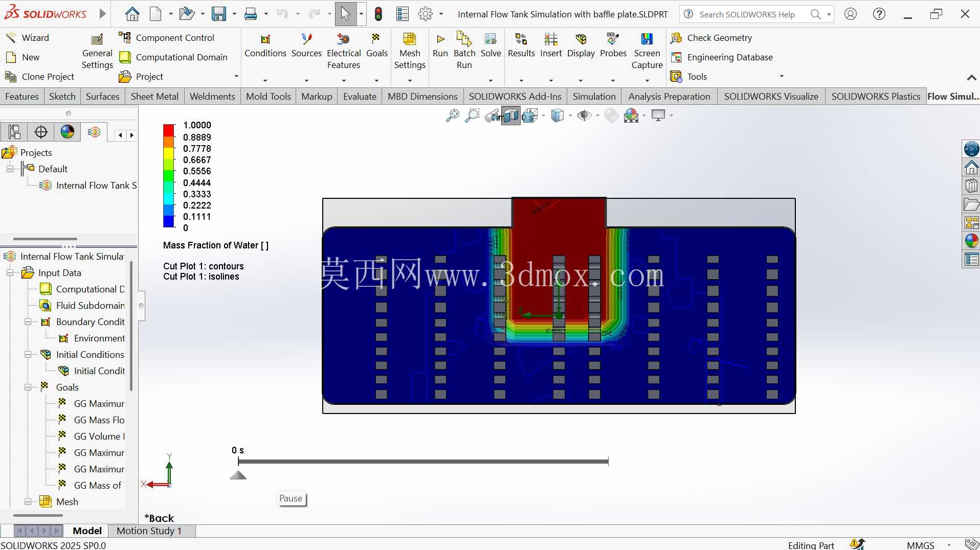
Task: Open the DisplayManager tab with color sphere
Action: (x=68, y=132)
